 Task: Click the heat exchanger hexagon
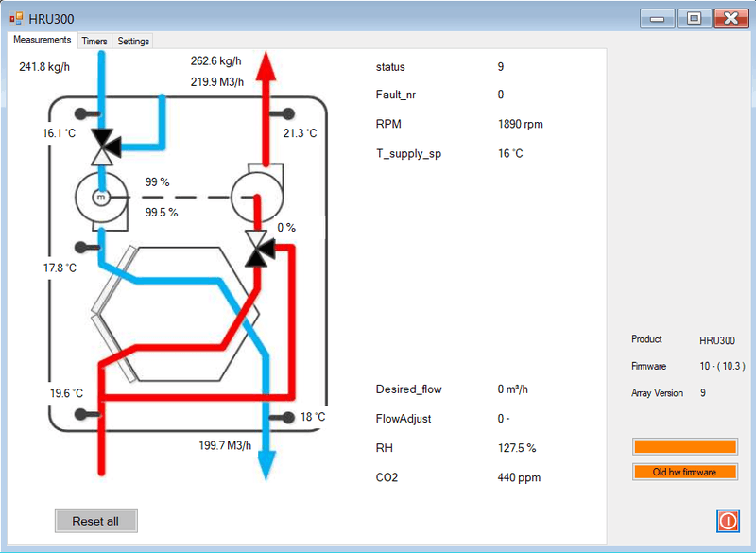coord(180,314)
